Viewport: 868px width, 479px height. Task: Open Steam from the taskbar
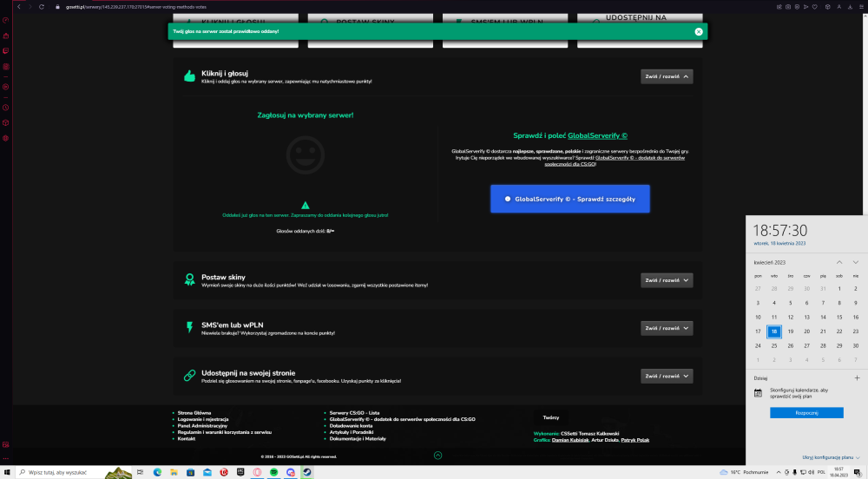coord(306,472)
